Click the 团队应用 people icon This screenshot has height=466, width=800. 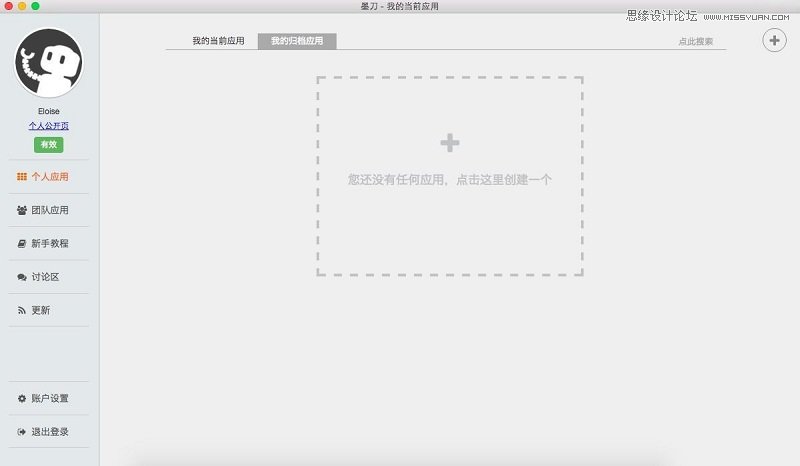21,210
